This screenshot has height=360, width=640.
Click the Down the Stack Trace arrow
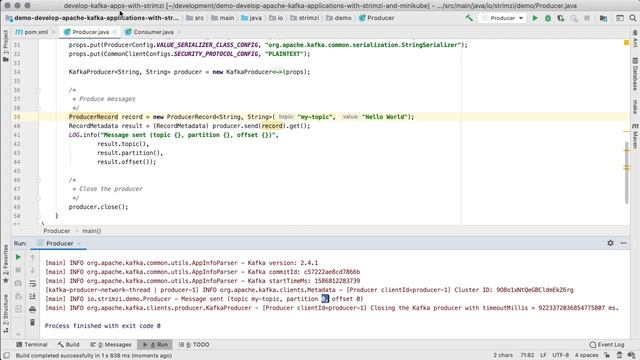33,270
